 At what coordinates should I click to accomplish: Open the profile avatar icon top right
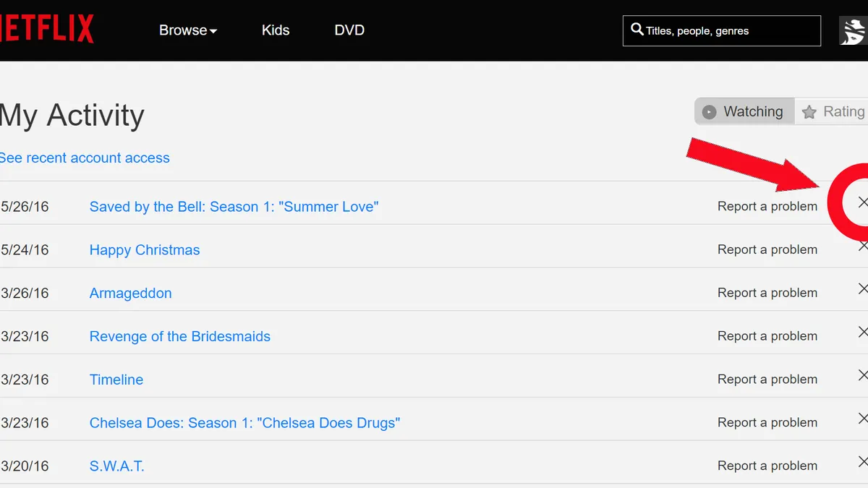[854, 30]
